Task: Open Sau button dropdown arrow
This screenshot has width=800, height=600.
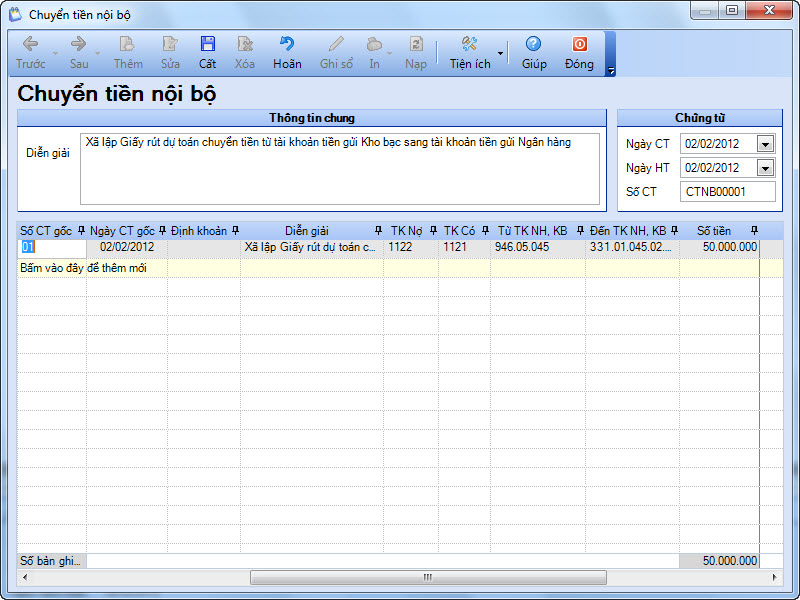Action: [97, 53]
